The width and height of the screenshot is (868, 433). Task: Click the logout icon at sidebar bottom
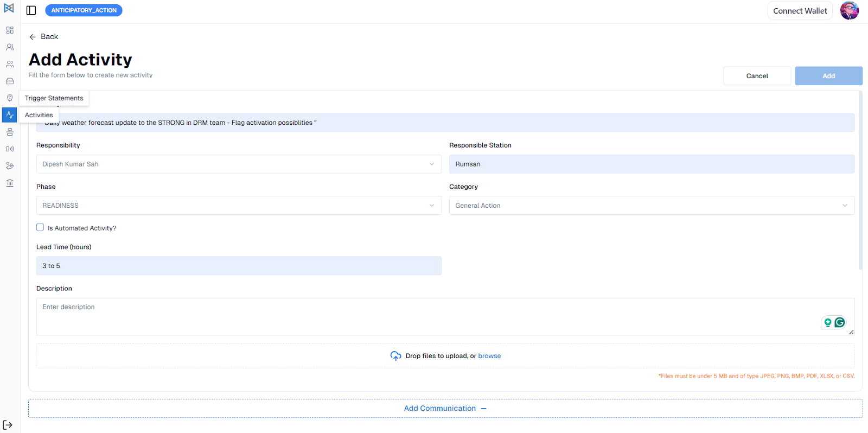point(8,425)
